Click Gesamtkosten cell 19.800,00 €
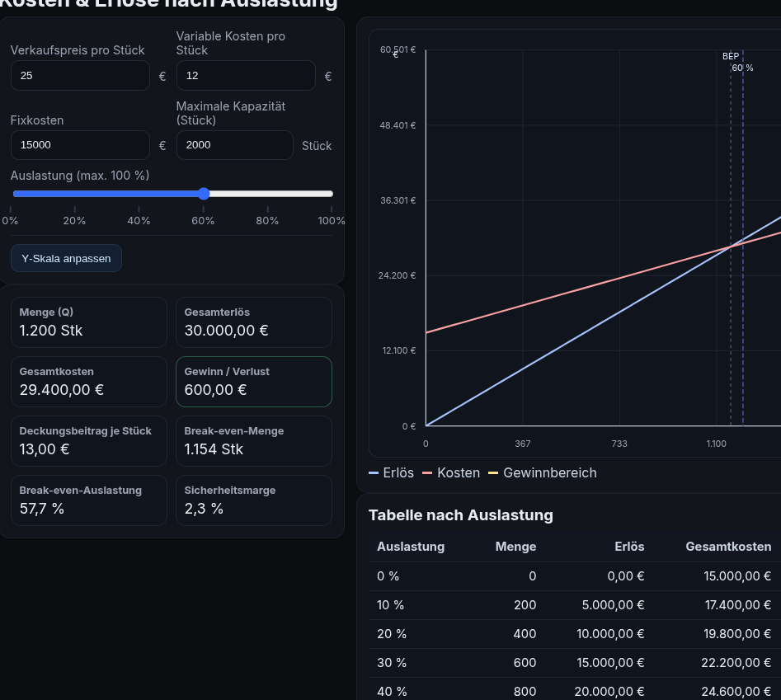The width and height of the screenshot is (781, 700). [737, 634]
